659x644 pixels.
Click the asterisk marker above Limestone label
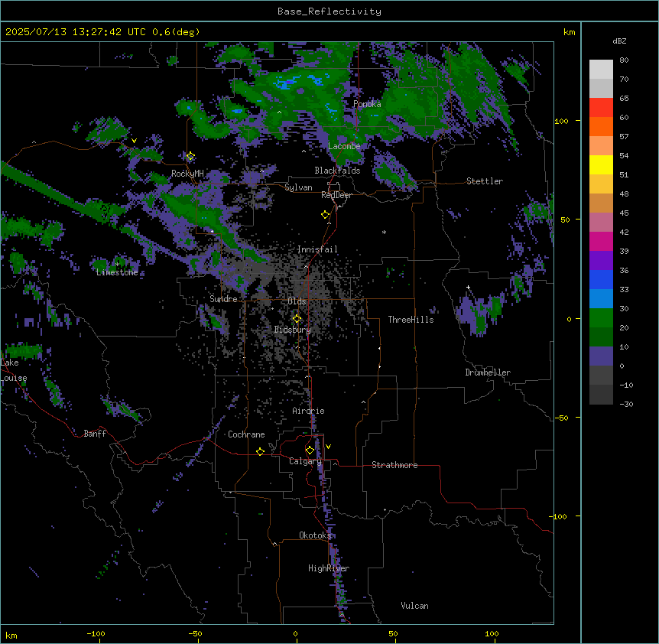point(117,265)
